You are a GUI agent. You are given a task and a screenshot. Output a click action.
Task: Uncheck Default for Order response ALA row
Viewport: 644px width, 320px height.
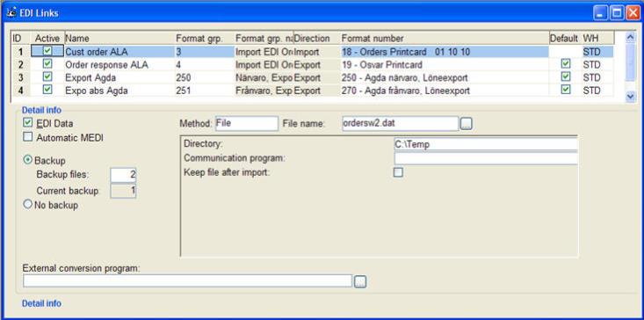click(566, 64)
